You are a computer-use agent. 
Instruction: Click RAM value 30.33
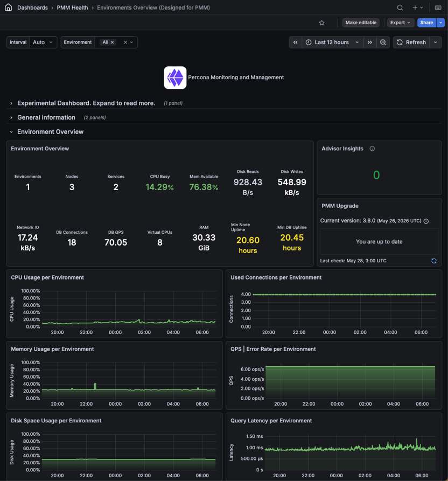tap(204, 238)
